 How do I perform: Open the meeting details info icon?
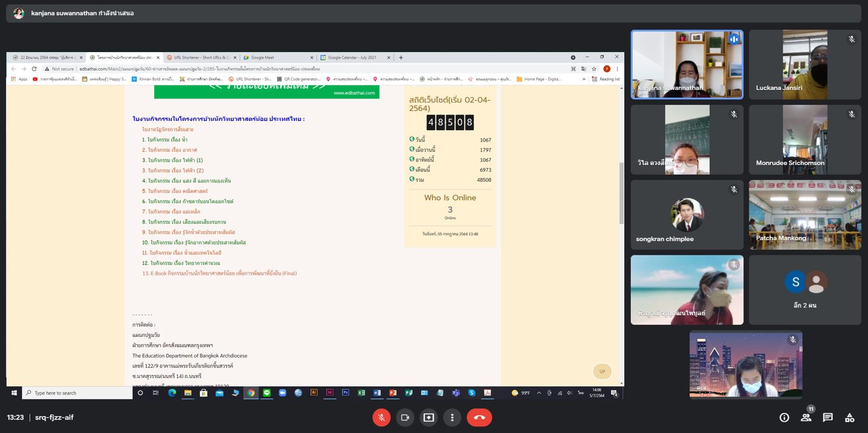(784, 418)
